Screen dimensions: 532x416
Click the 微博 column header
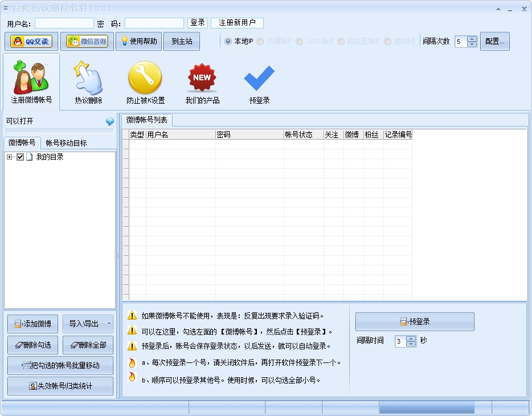353,134
